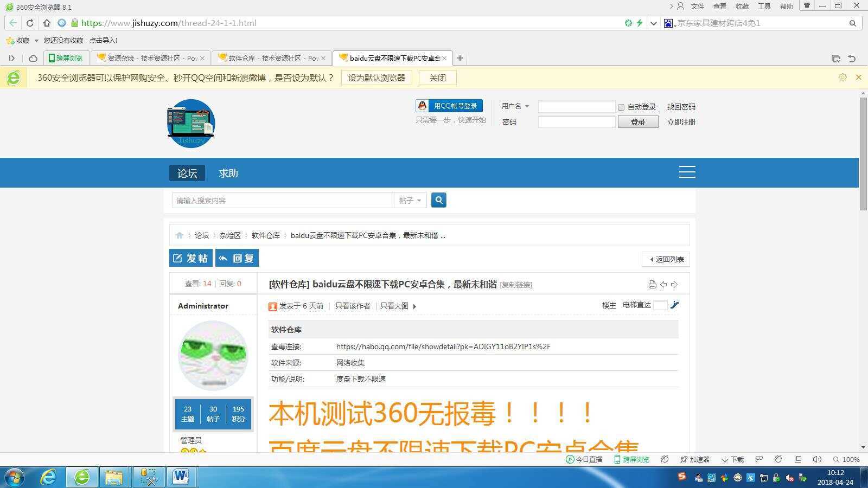Open the 加速器 accelerator in status bar
Screen dimensions: 868x488
(695, 459)
